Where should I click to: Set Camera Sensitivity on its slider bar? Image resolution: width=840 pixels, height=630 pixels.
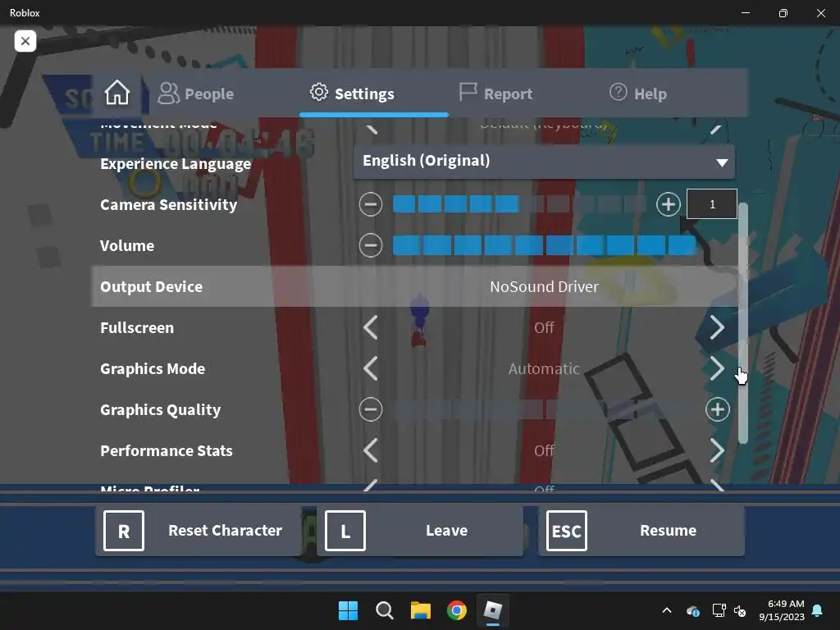(519, 204)
